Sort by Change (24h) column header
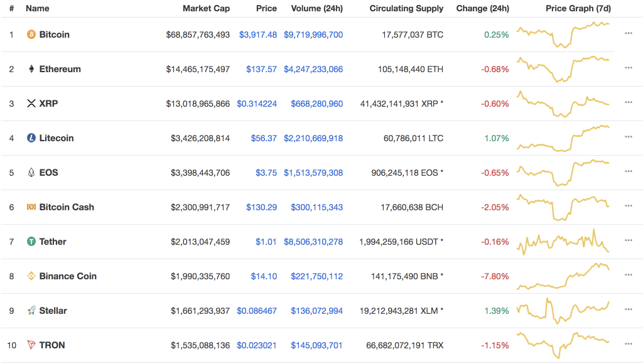The image size is (643, 364). pyautogui.click(x=483, y=8)
